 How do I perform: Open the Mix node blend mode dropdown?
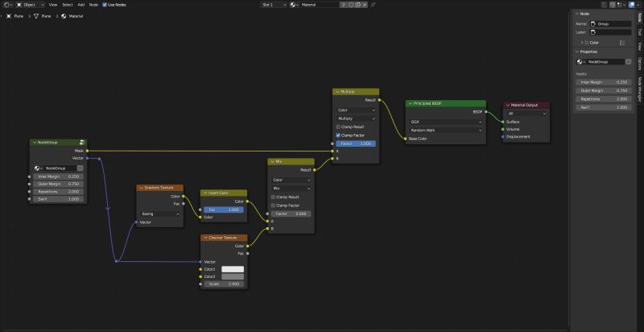tap(291, 189)
